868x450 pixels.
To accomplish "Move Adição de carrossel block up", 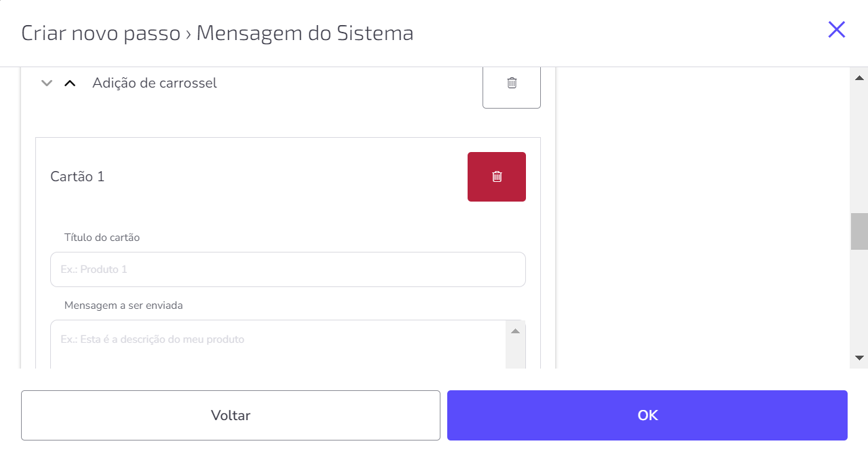I will click(69, 83).
